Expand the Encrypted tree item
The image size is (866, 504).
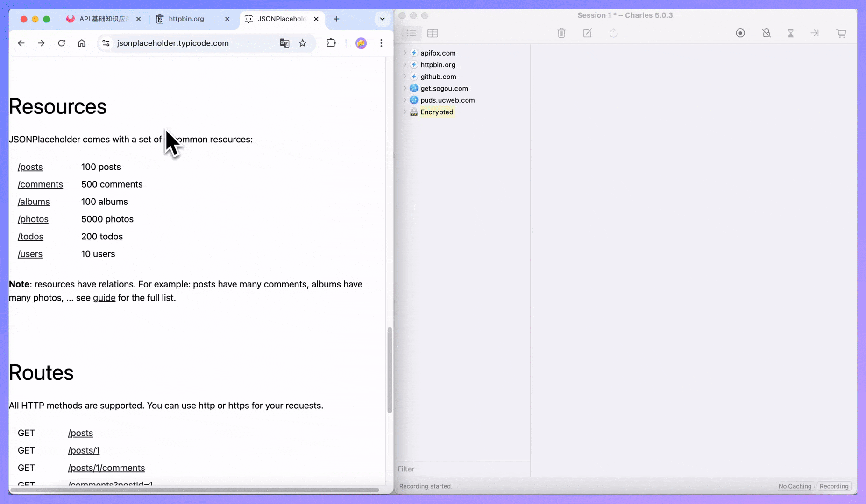point(405,112)
